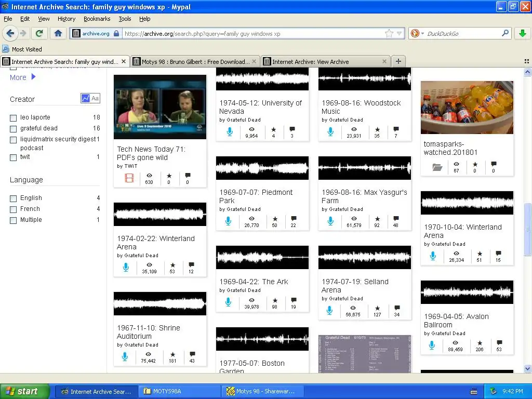
Task: Enable the English language filter
Action: pos(13,198)
